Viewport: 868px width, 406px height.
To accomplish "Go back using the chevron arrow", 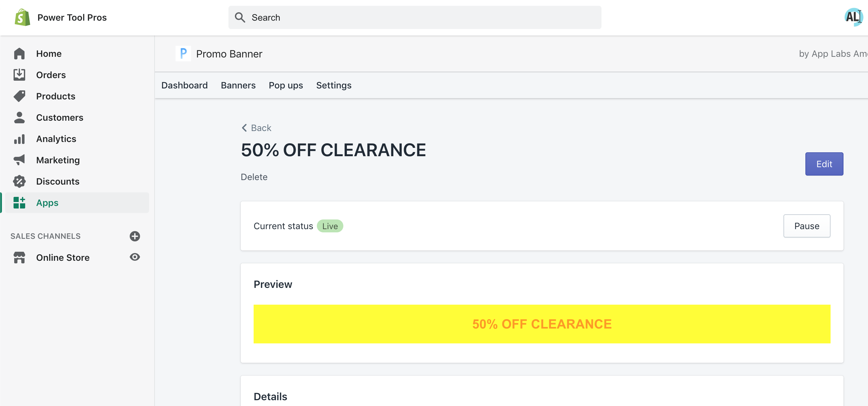I will (x=244, y=128).
